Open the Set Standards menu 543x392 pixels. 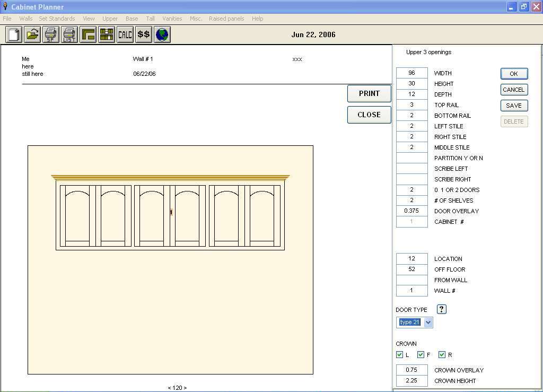[x=57, y=19]
